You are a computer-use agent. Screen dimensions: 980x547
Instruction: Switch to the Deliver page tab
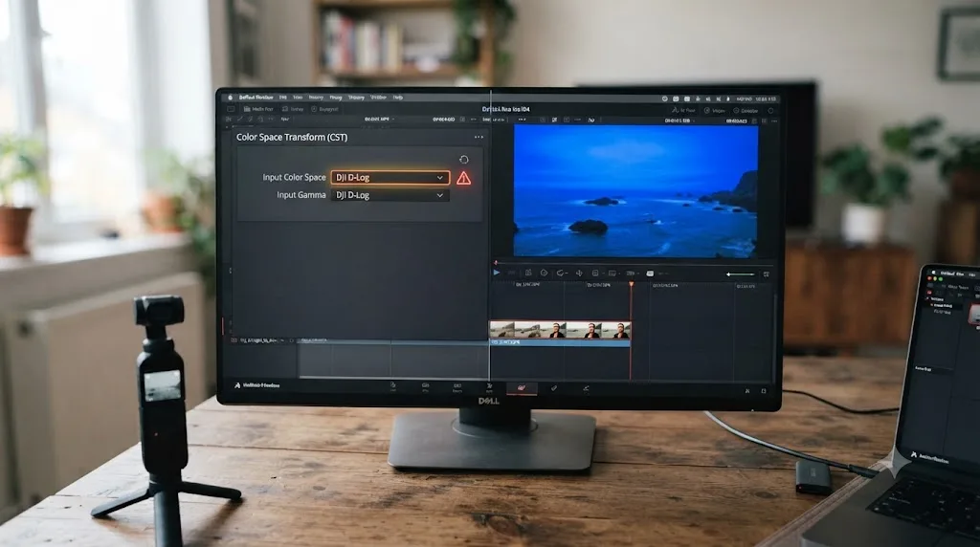[x=586, y=388]
